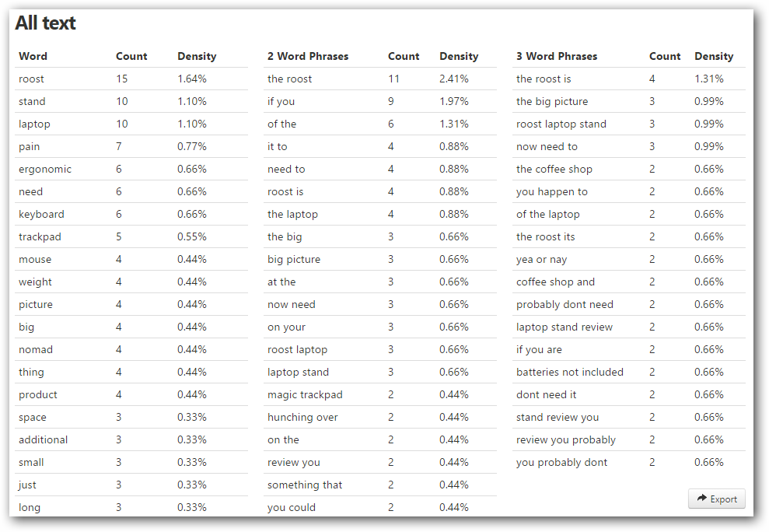This screenshot has height=532, width=769.
Task: Select the 'the roost' phrase row
Action: tap(380, 79)
